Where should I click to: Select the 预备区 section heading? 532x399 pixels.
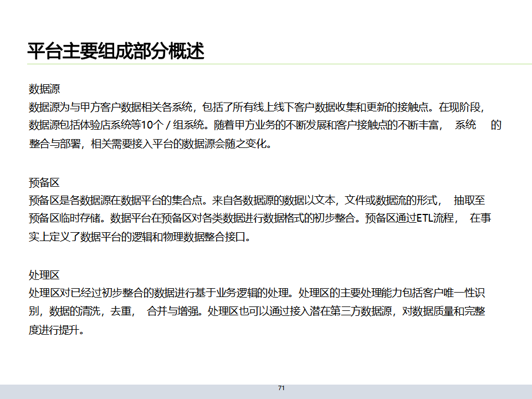44,183
